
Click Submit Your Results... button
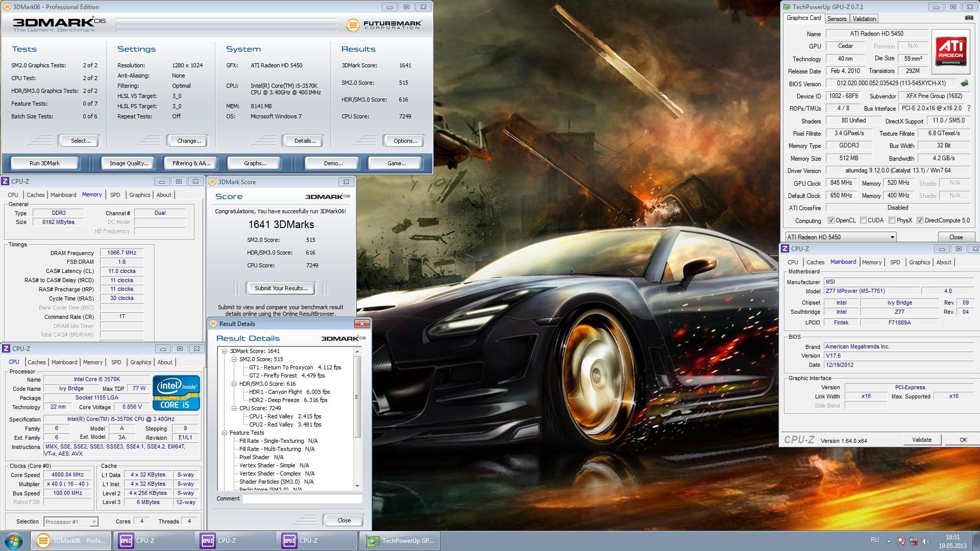click(x=281, y=288)
